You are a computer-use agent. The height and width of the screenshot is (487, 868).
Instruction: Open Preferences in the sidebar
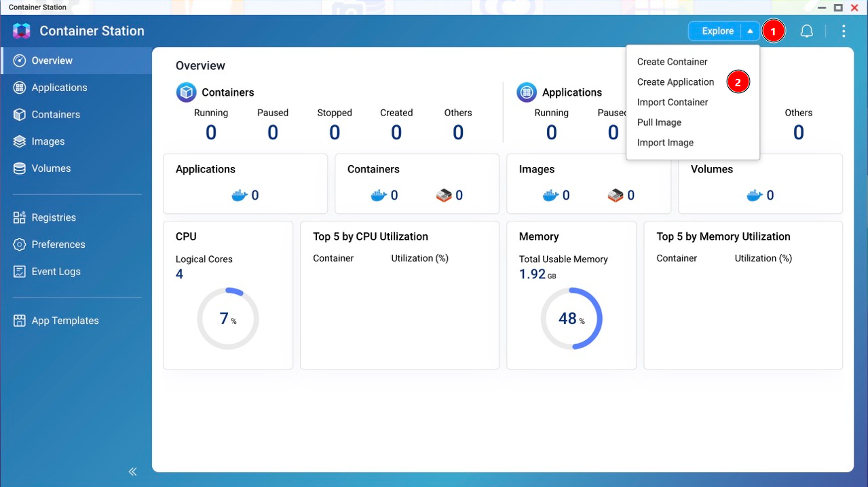click(58, 245)
